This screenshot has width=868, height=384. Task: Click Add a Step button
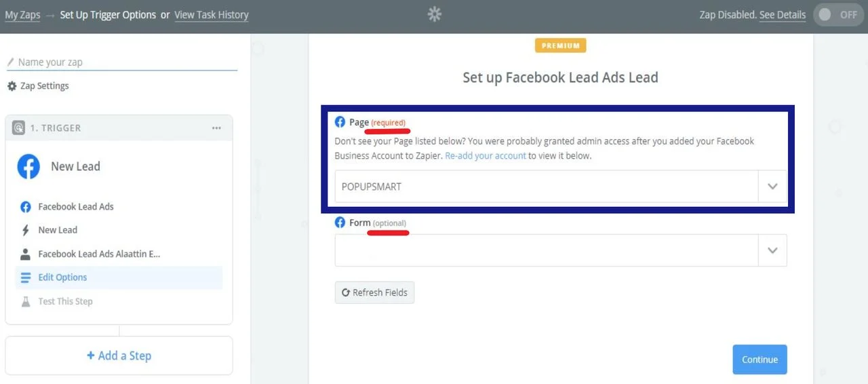[119, 356]
